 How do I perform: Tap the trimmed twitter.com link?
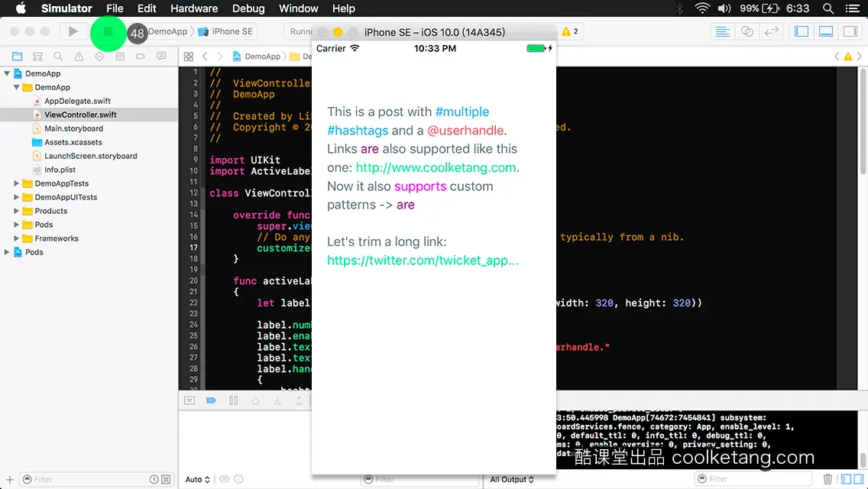click(x=423, y=261)
